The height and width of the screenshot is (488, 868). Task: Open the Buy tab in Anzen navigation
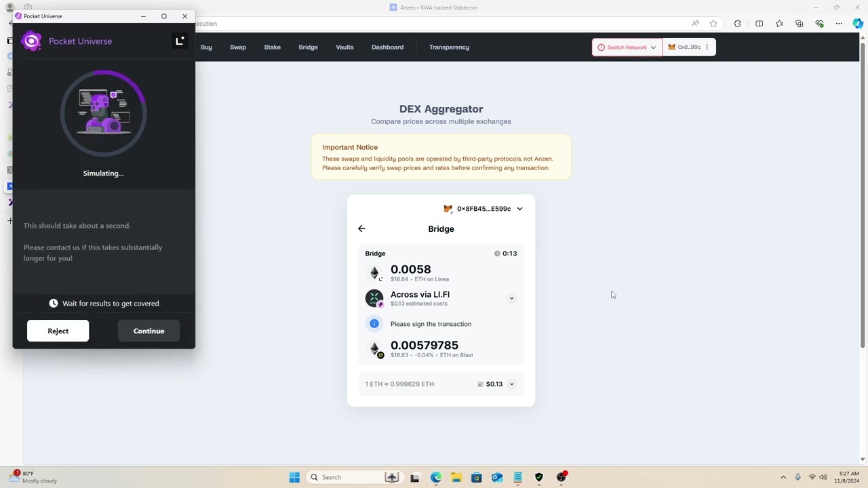pyautogui.click(x=206, y=47)
